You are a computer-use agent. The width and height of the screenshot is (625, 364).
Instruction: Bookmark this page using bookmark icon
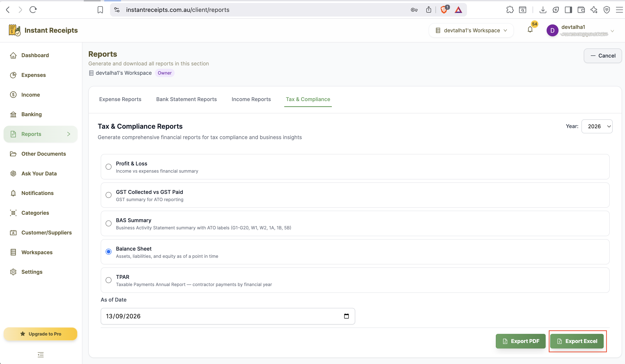coord(100,10)
